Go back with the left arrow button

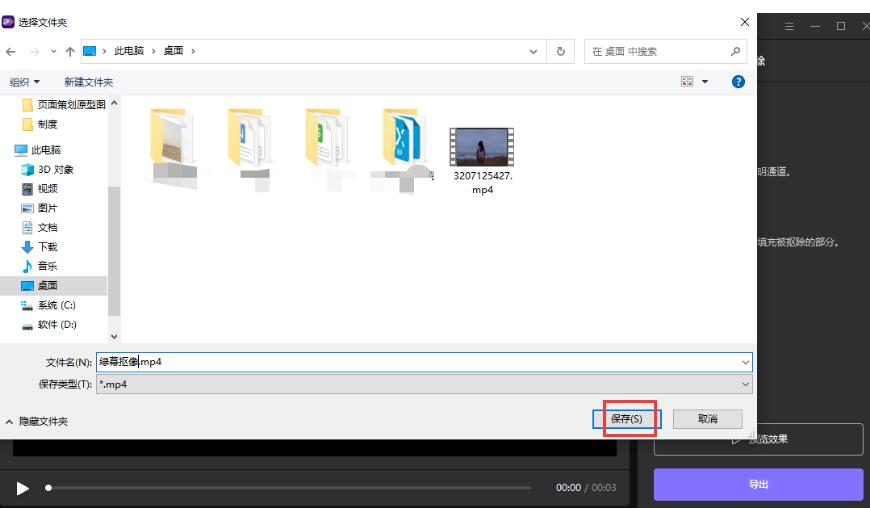[11, 52]
